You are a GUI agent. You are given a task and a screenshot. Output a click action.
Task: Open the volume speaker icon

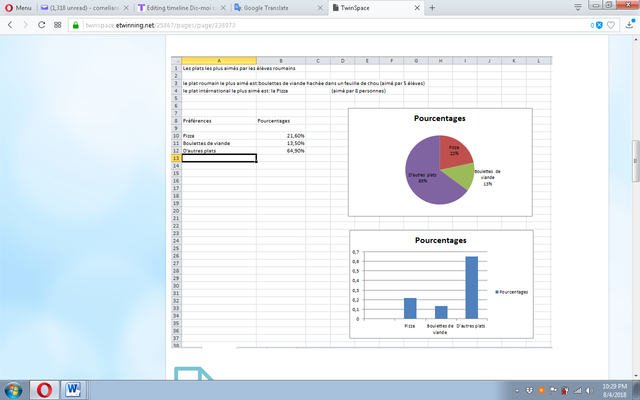[x=589, y=391]
